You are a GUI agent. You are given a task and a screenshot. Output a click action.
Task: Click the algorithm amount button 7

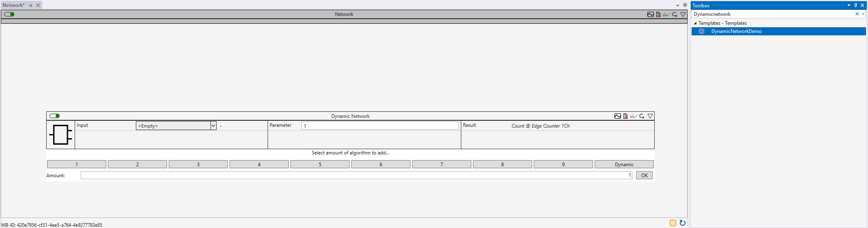click(x=442, y=164)
